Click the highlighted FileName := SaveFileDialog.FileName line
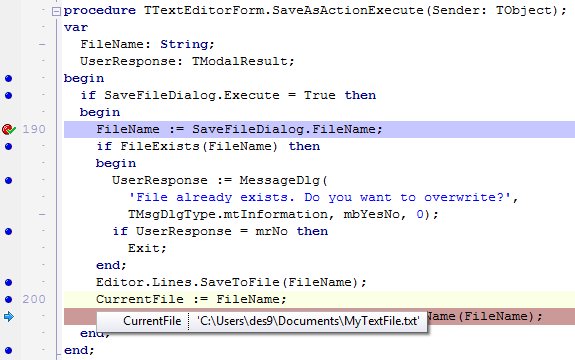 [x=319, y=129]
